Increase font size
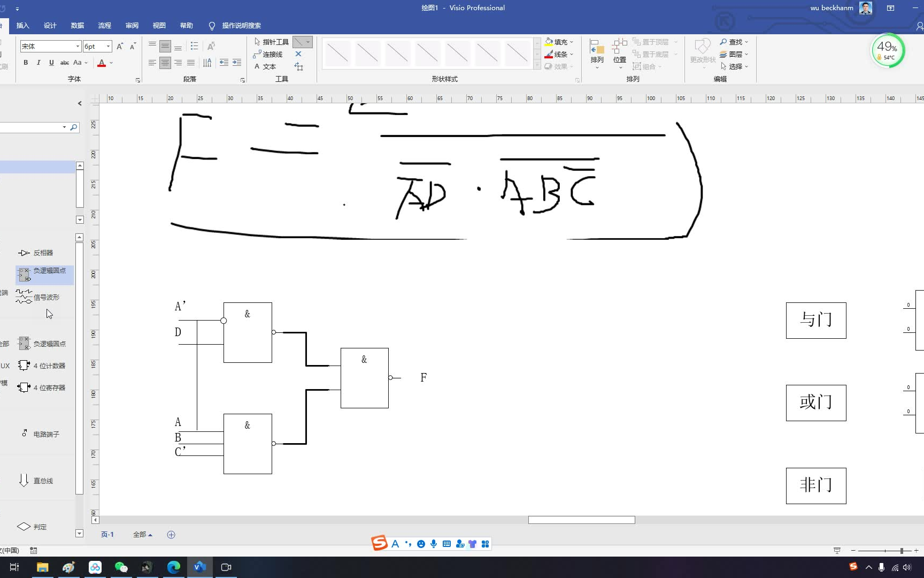This screenshot has width=924, height=578. pos(120,47)
